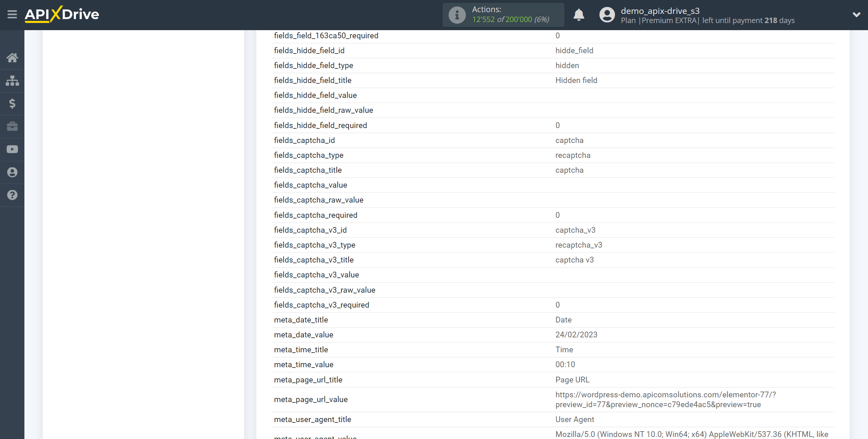Select the value captcha_v3

point(575,230)
